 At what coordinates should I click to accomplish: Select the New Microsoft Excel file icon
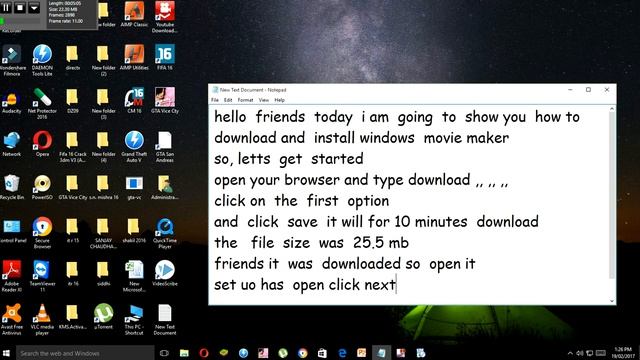[134, 276]
